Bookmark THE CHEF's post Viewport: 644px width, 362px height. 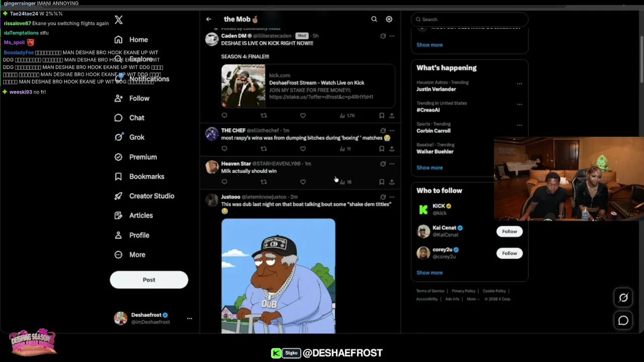coord(382,149)
